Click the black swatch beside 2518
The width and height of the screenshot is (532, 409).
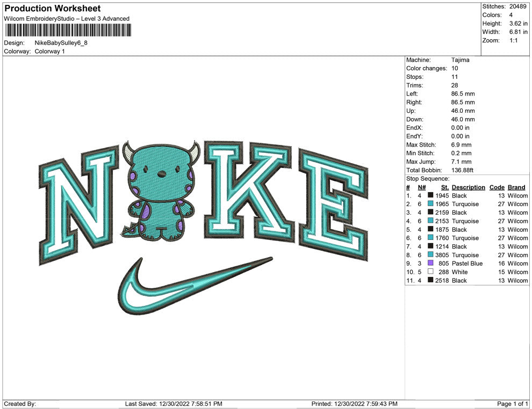430,280
